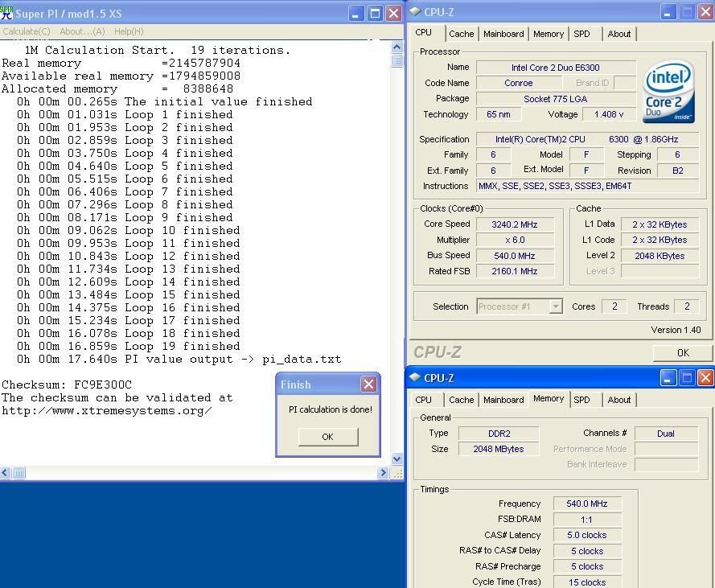Click Super PI vertical scrollbar down arrow
The width and height of the screenshot is (715, 588).
pos(397,459)
